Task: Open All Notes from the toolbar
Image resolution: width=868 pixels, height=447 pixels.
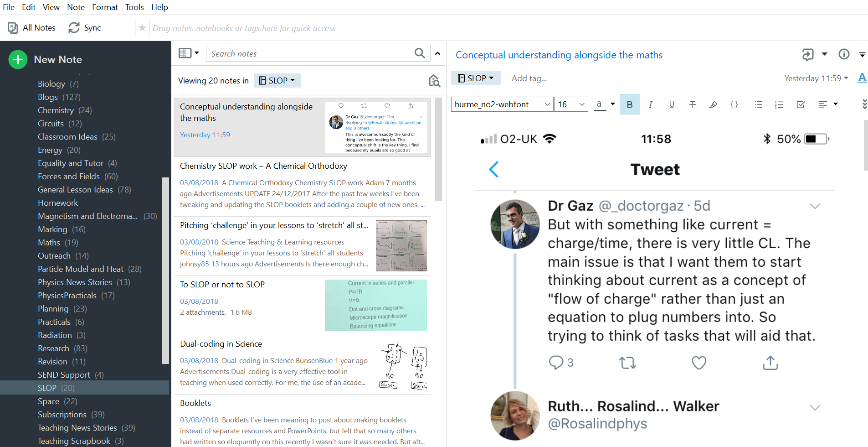Action: point(32,28)
